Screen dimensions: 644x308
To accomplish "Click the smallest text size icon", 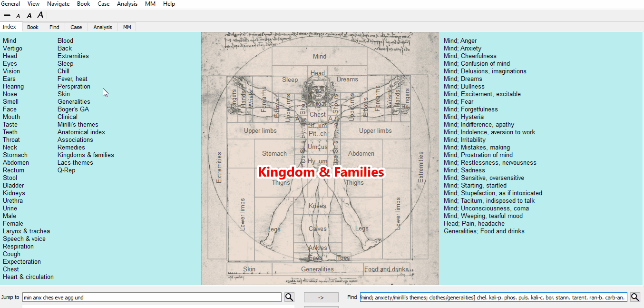I will pyautogui.click(x=7, y=16).
